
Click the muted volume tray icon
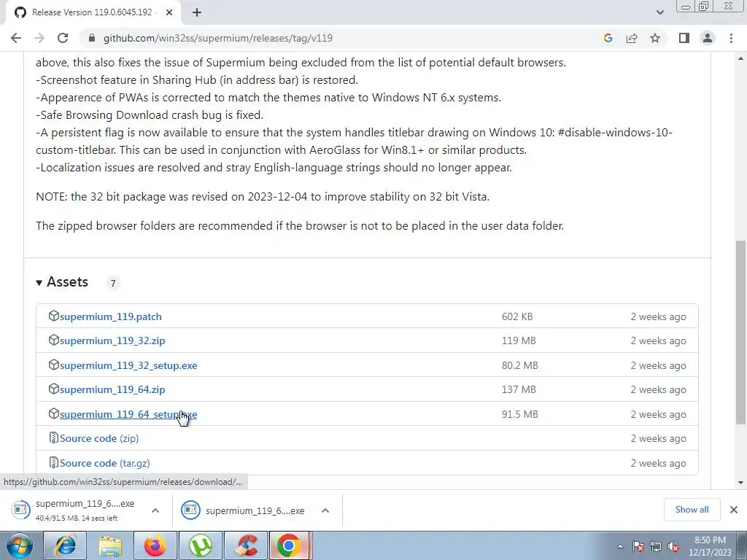[673, 547]
